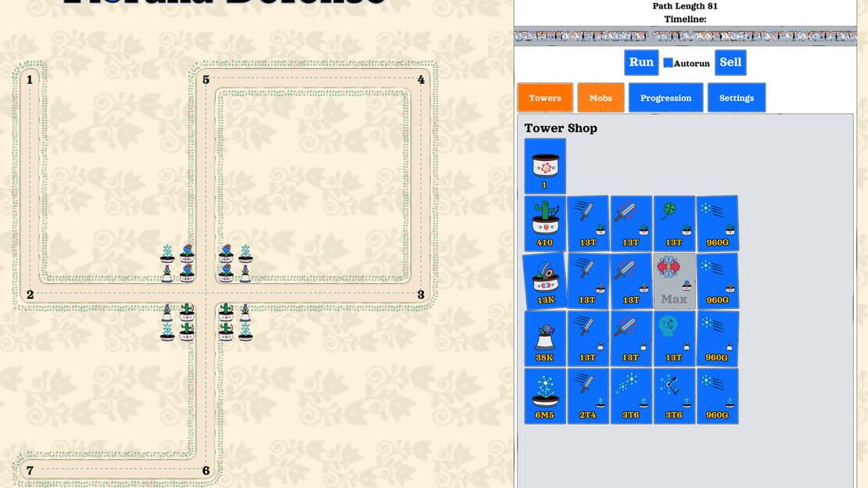The image size is (868, 488).
Task: Buy the speed sword upgrade in the 13K tower row
Action: pos(588,281)
